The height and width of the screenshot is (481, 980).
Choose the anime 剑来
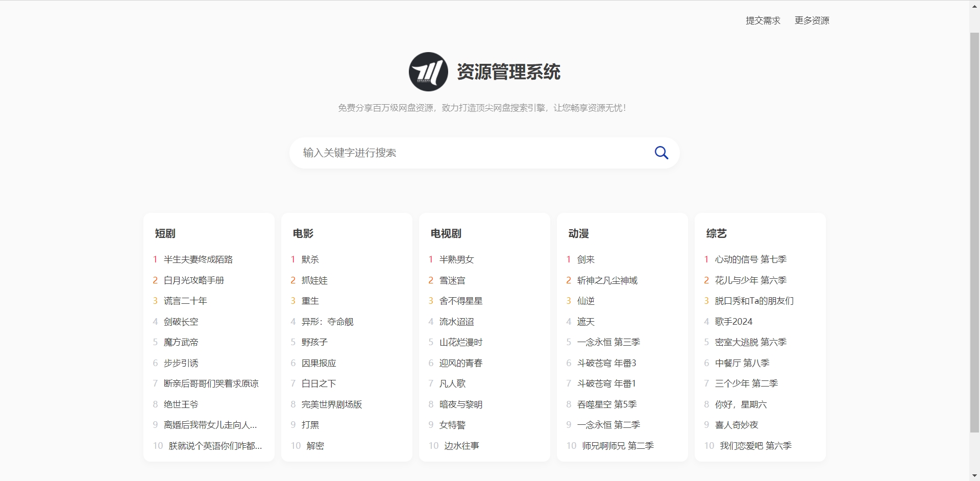pyautogui.click(x=585, y=259)
